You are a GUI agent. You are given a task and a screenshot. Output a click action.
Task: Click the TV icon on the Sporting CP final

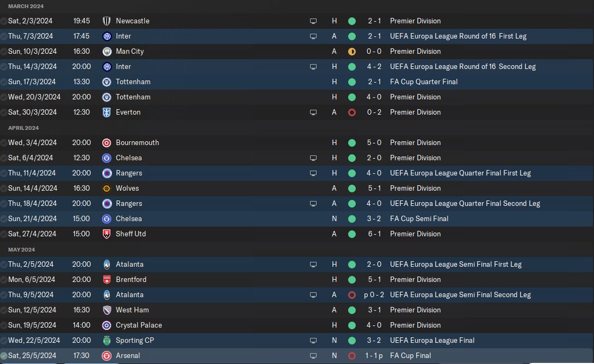point(313,340)
